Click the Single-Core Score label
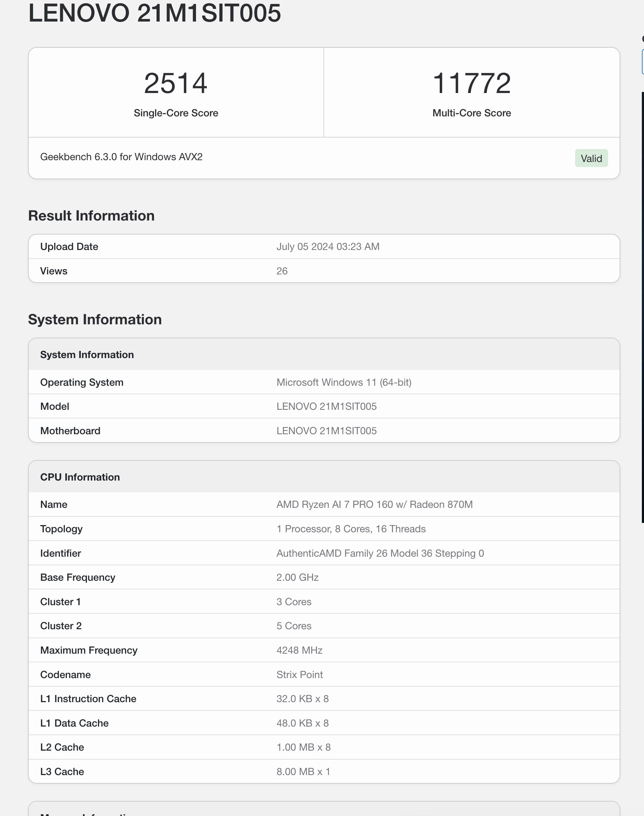The height and width of the screenshot is (816, 644). (x=176, y=113)
